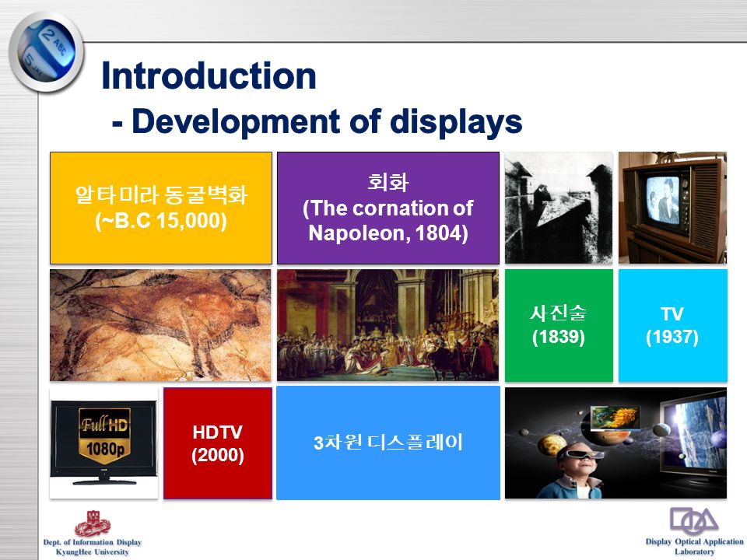Click the KyungHee University red crest logo

pos(93,523)
